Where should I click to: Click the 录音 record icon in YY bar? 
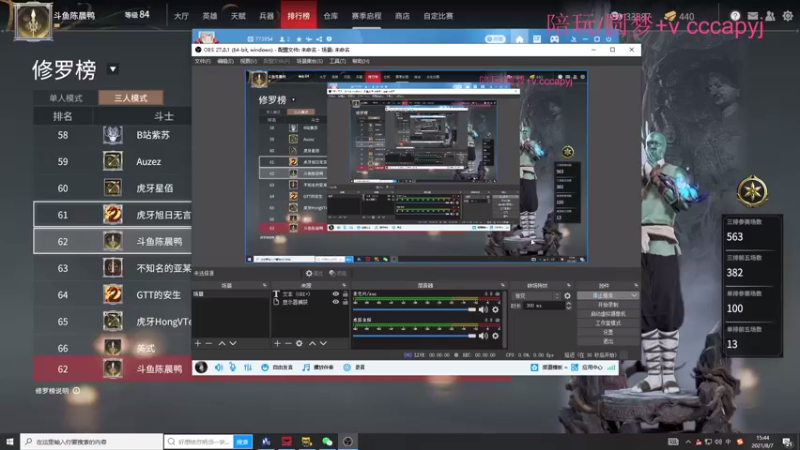pos(347,367)
